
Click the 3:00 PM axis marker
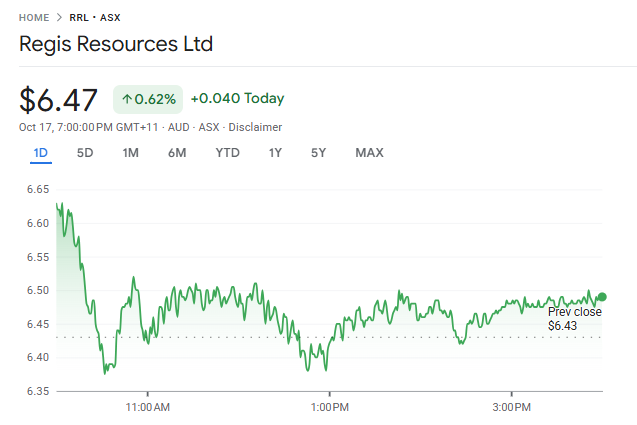(x=511, y=407)
